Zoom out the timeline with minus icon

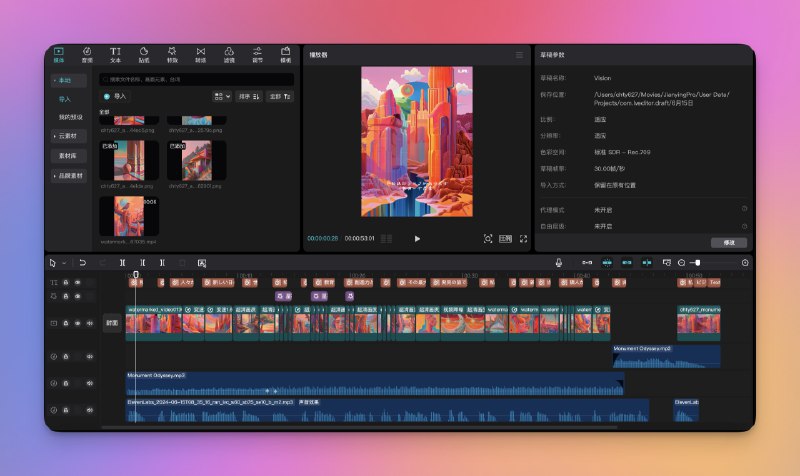(x=682, y=263)
